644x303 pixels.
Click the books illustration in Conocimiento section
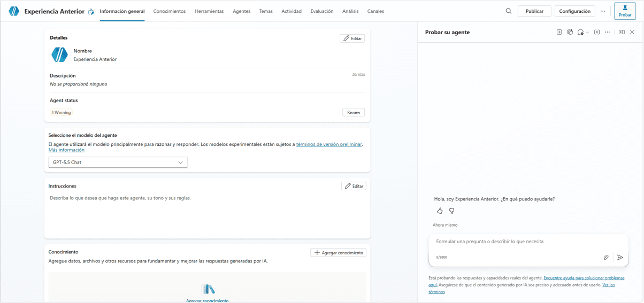click(x=209, y=289)
